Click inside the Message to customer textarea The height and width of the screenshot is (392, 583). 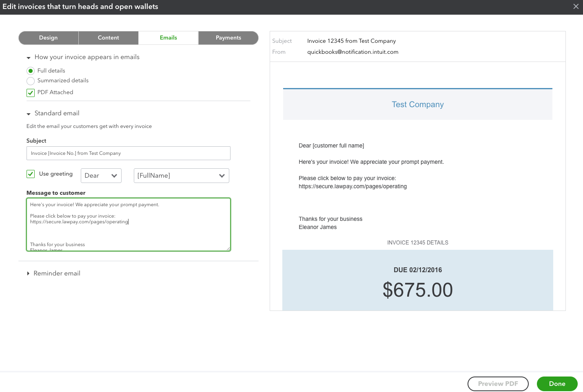(128, 232)
